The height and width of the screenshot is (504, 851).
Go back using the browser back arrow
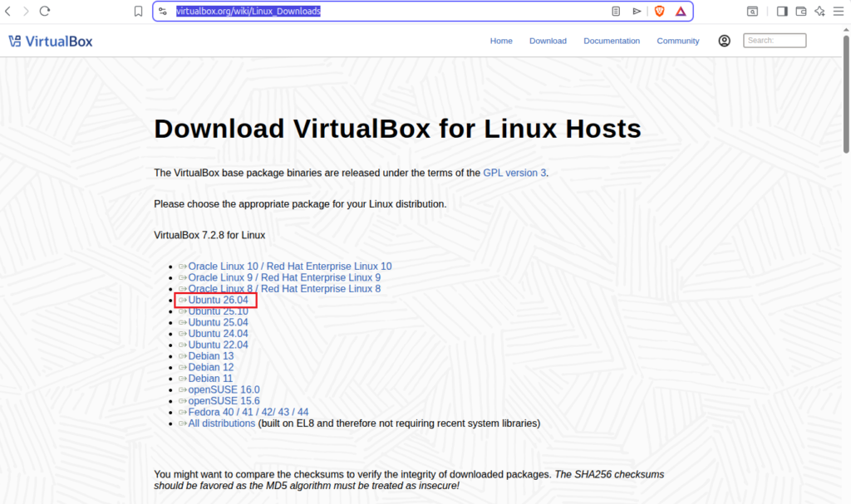tap(8, 11)
